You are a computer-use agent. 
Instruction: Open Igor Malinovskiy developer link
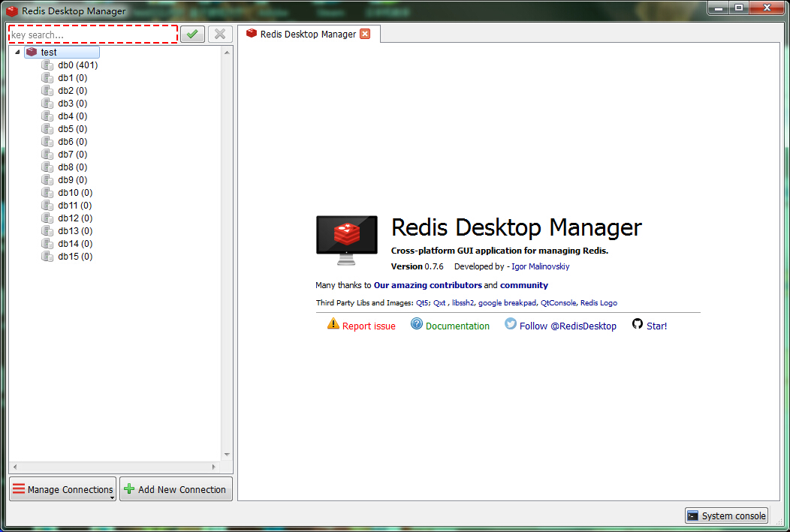point(541,266)
